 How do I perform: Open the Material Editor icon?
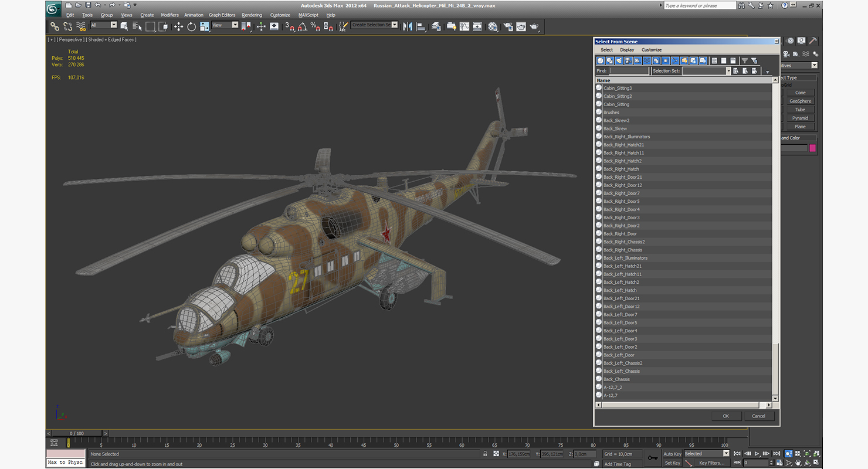tap(493, 26)
